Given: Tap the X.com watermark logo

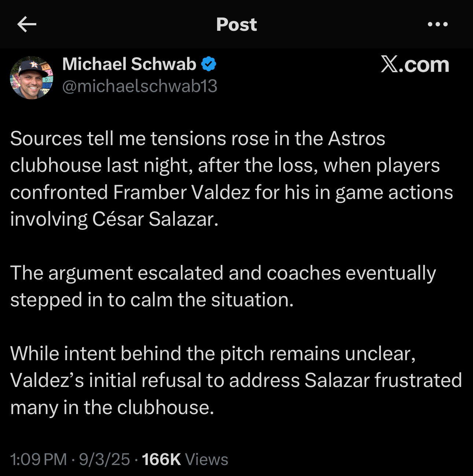Looking at the screenshot, I should point(415,64).
